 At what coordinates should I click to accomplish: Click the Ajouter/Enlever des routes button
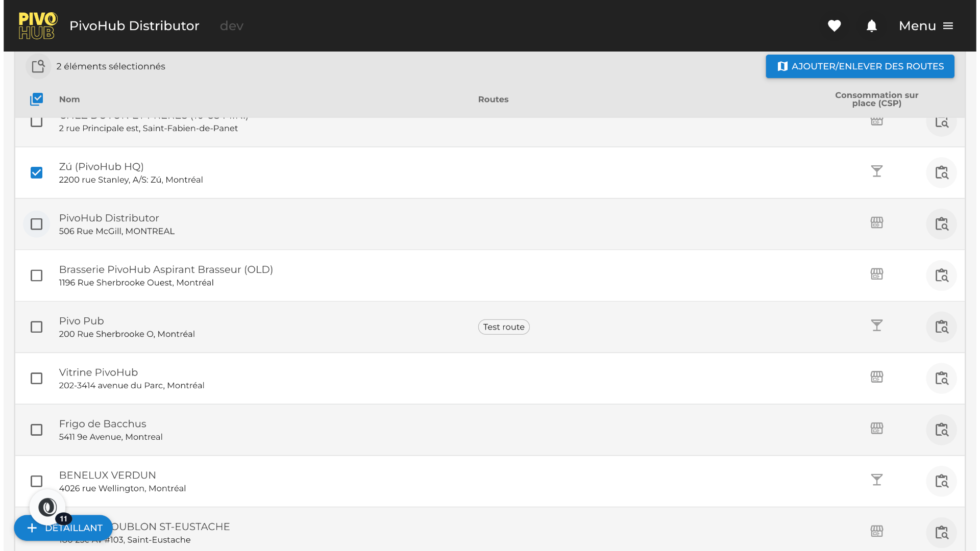coord(860,66)
